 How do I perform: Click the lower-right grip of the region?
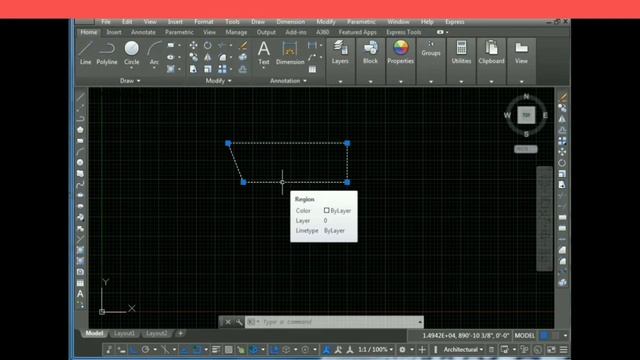[347, 182]
